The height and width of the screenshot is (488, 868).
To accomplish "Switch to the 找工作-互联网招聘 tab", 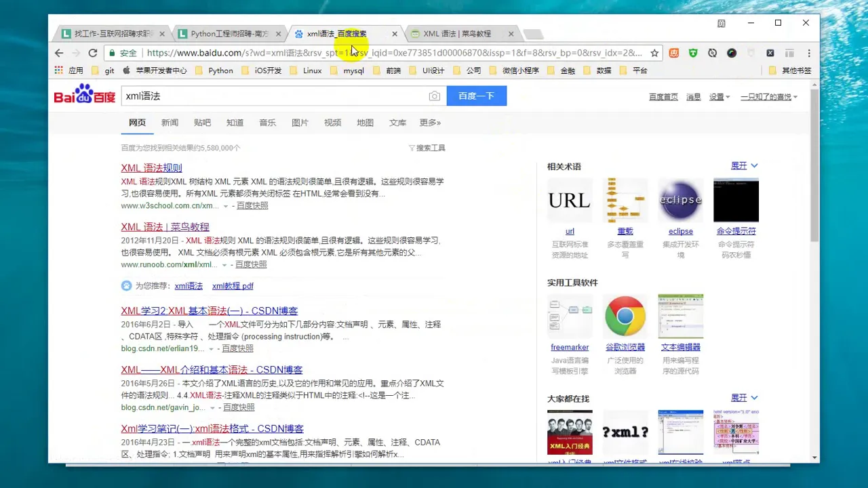I will pos(111,33).
